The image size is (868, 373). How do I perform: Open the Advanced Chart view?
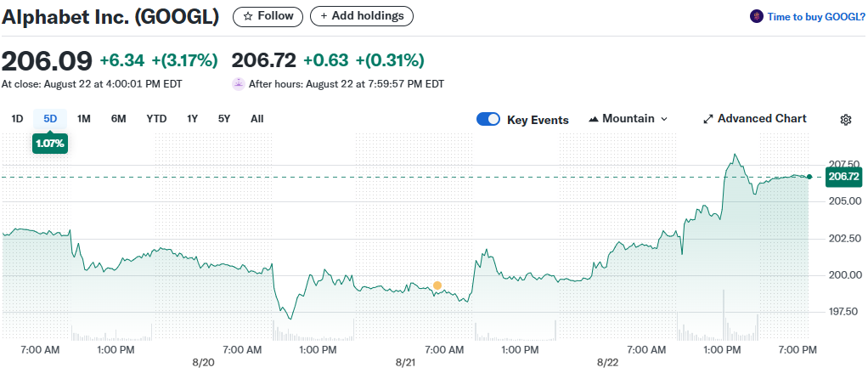(x=755, y=119)
